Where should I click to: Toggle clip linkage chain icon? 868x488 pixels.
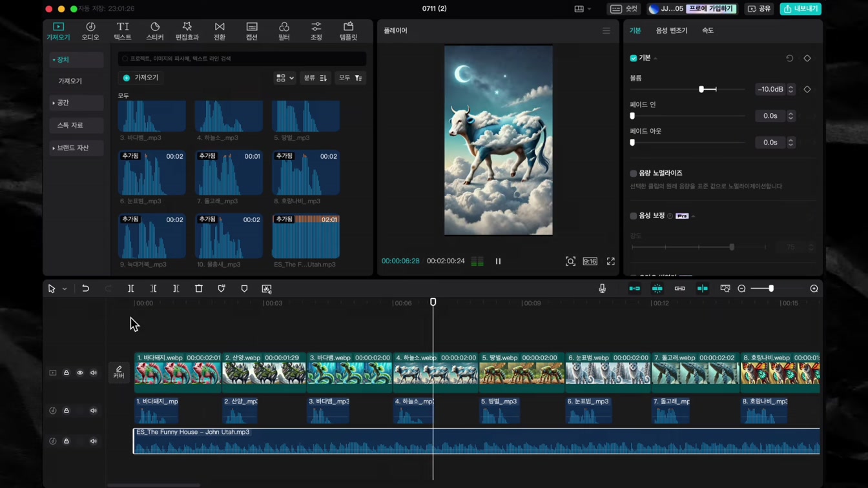coord(679,289)
